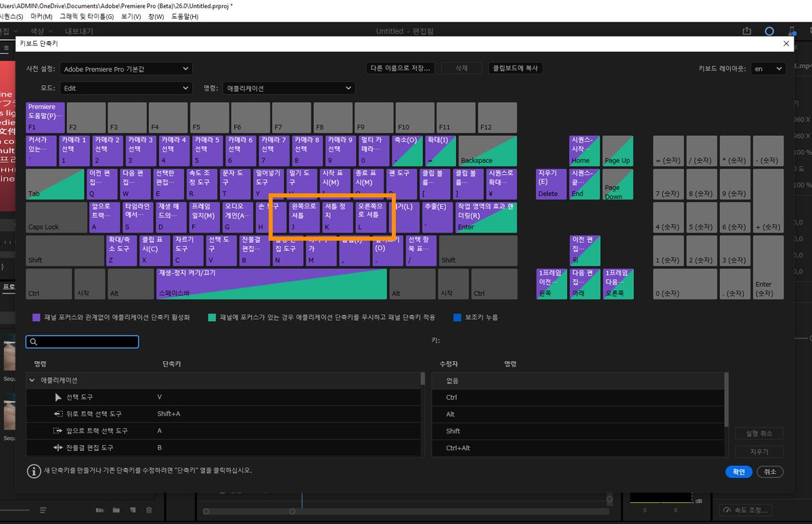Click the magnifier icon in the search box

(x=34, y=342)
